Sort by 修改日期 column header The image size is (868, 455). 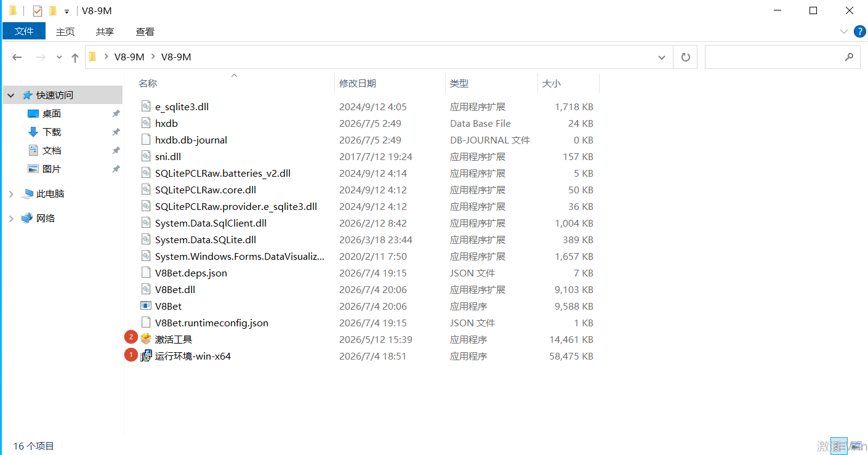pyautogui.click(x=358, y=83)
